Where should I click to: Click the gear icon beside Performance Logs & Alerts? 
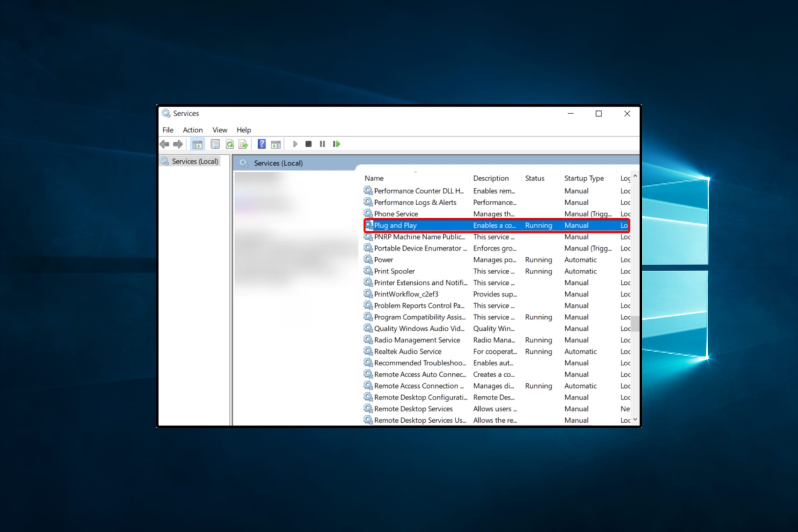point(368,202)
